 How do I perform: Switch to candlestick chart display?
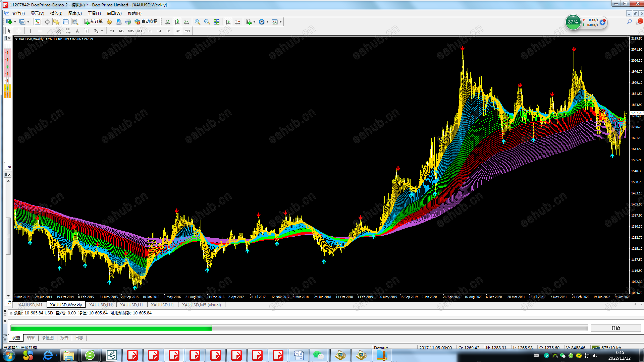tap(177, 22)
